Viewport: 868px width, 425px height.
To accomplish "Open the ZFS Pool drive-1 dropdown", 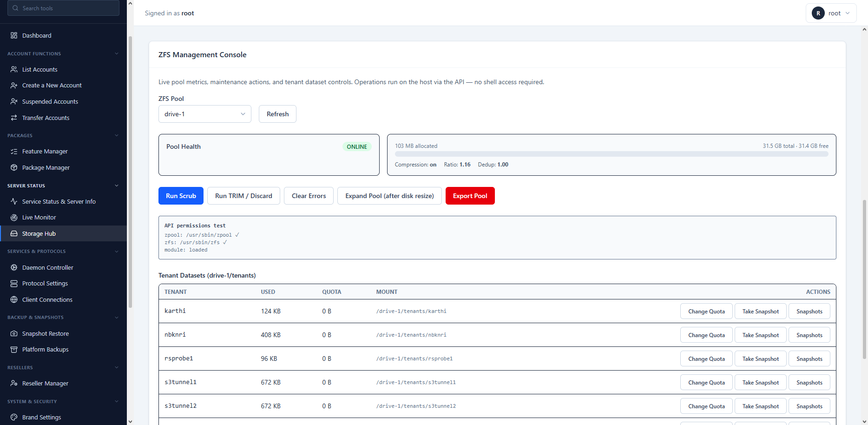I will point(205,114).
